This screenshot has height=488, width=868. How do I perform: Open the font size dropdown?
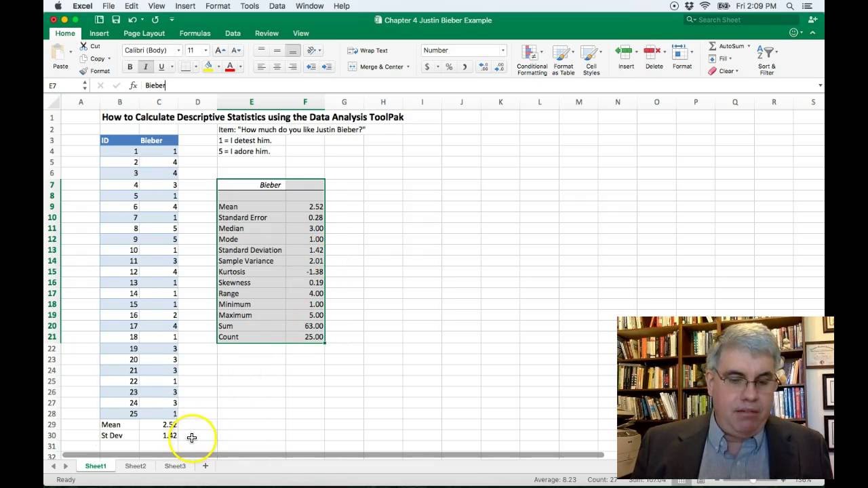[x=205, y=50]
